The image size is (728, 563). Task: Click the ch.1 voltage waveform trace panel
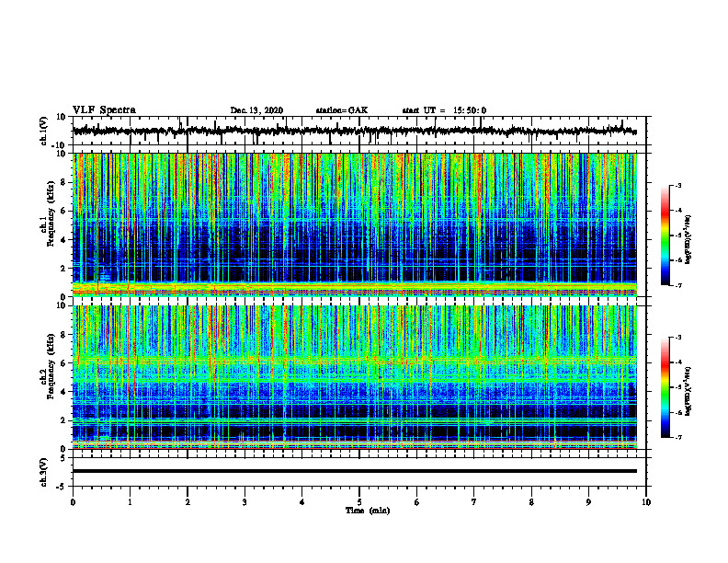[359, 131]
